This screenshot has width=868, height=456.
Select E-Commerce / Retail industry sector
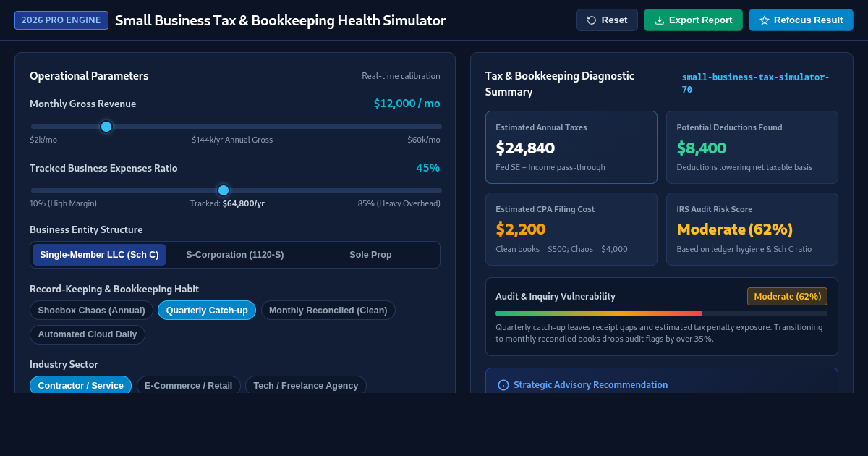pos(188,385)
